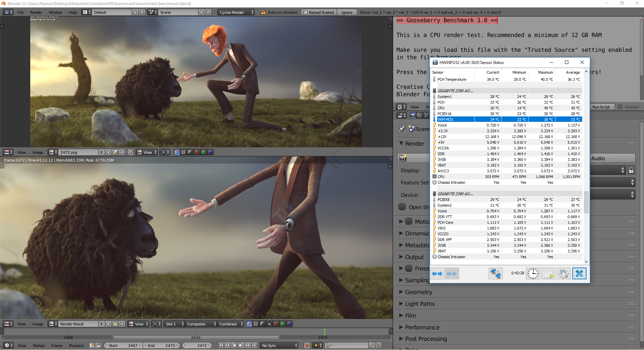Viewport: 644px width, 350px height.
Task: Open the Slot 1 dropdown
Action: (174, 324)
